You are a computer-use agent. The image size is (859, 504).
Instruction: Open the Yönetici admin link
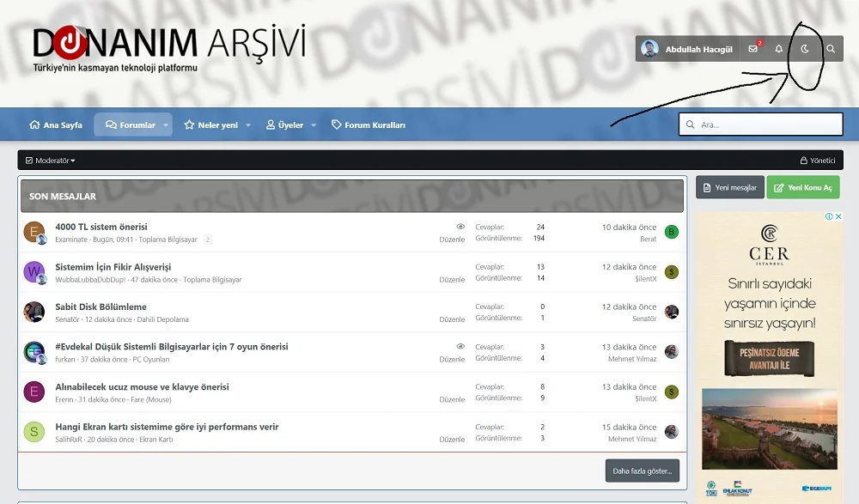coord(818,161)
